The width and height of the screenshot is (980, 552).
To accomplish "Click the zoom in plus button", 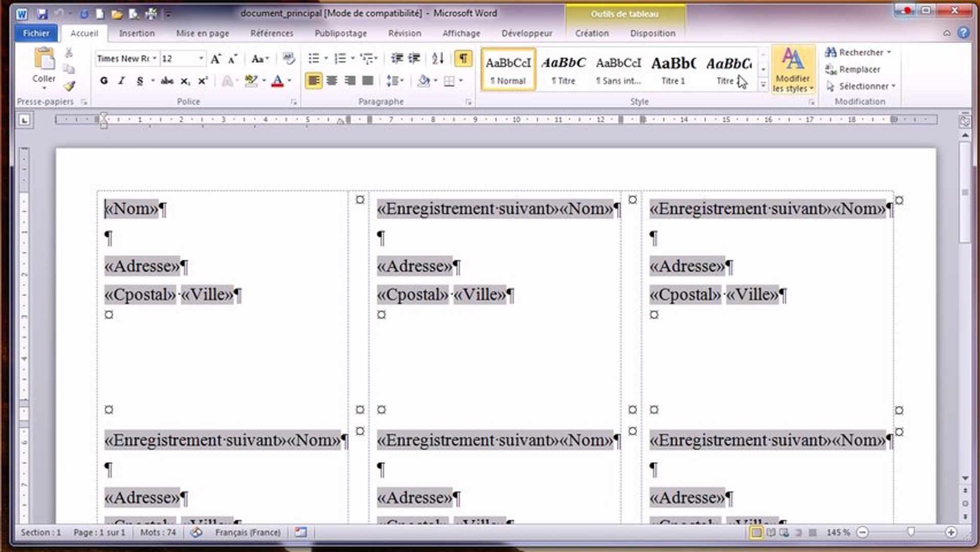I will tap(951, 533).
